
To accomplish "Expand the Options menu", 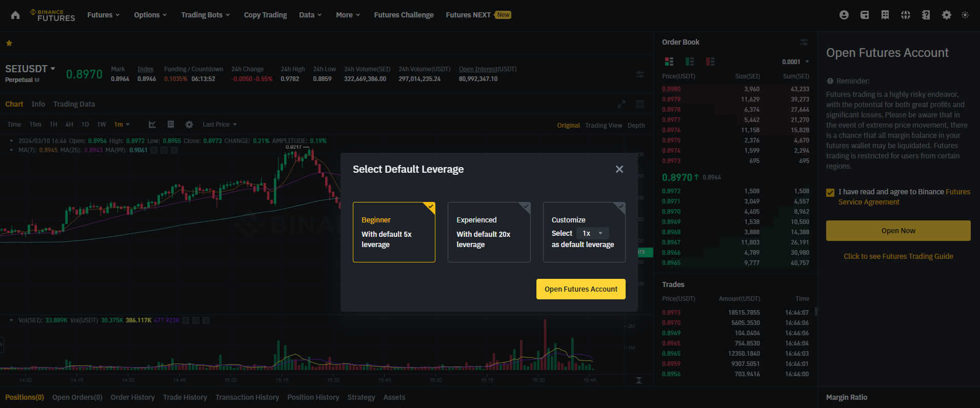I will pos(150,15).
